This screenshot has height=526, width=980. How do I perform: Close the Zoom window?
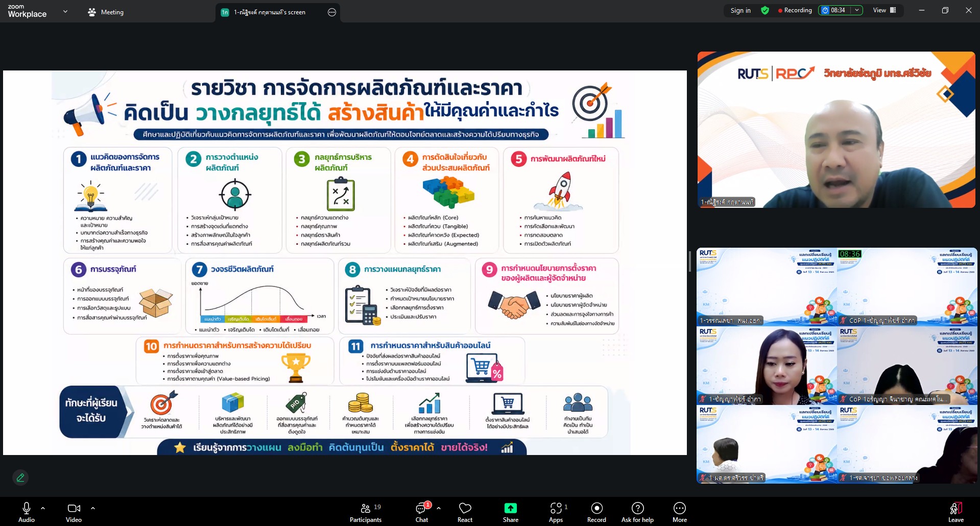(969, 10)
